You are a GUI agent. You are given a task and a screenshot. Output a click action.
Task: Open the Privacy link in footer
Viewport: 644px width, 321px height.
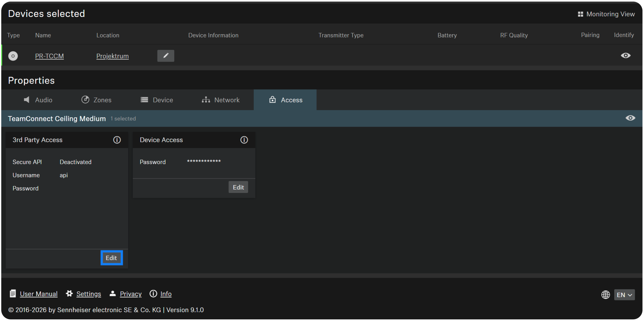pyautogui.click(x=130, y=294)
